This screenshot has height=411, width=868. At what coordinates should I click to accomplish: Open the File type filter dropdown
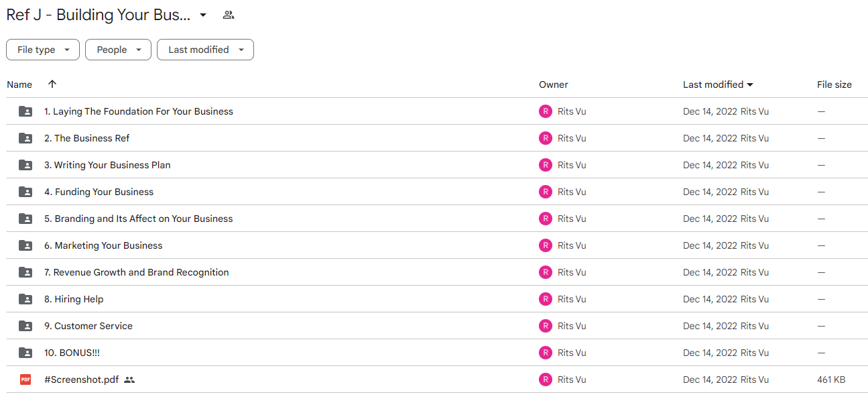tap(43, 50)
